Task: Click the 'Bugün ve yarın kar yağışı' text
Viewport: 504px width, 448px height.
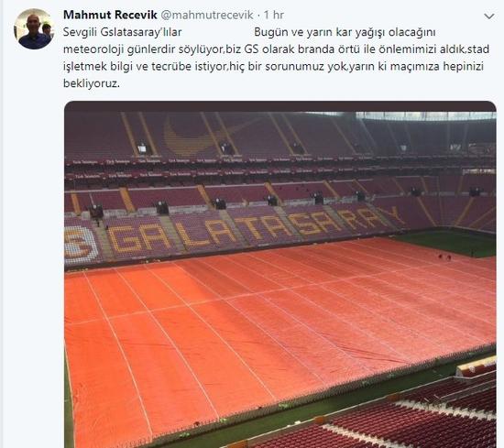Action: (x=320, y=32)
